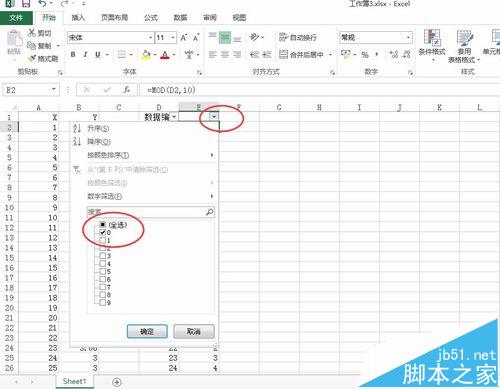Toggle the (全选) select all checkbox
The width and height of the screenshot is (500, 389).
pyautogui.click(x=103, y=225)
